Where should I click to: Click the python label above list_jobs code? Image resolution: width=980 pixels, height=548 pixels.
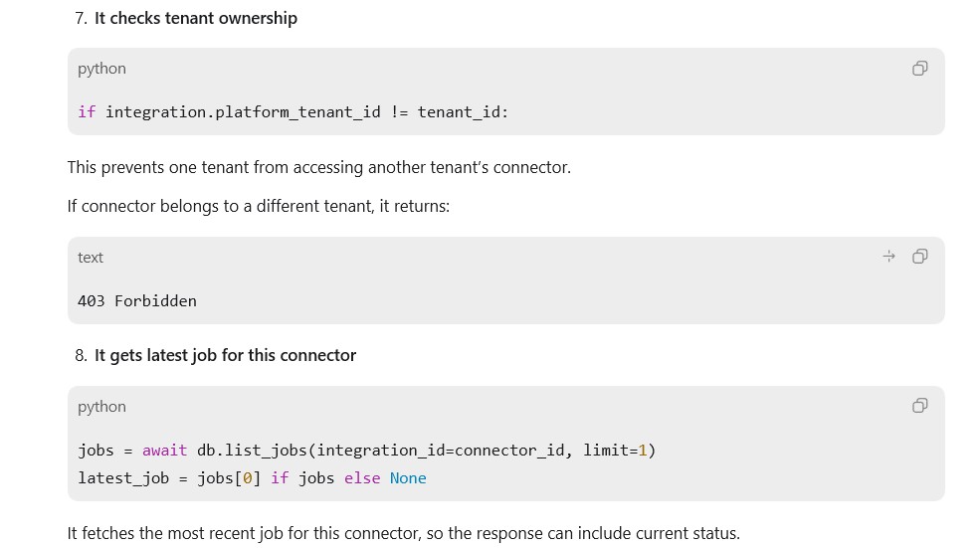pyautogui.click(x=101, y=407)
